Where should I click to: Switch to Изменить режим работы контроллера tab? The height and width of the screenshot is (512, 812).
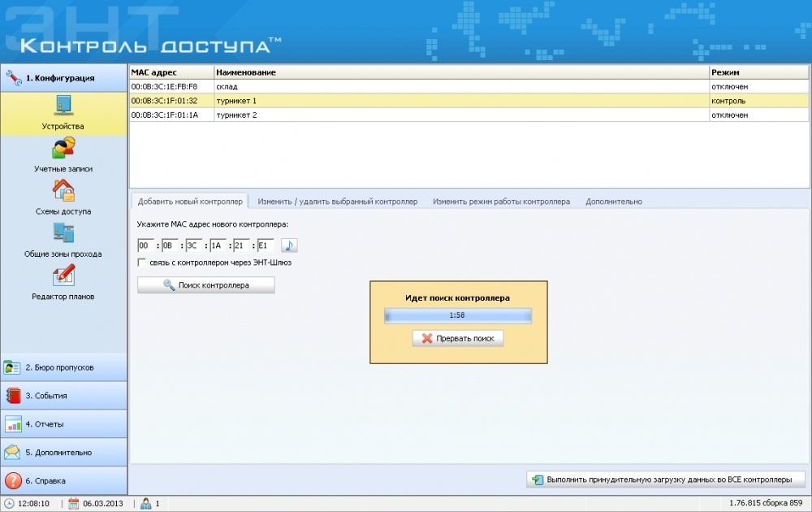(x=501, y=202)
